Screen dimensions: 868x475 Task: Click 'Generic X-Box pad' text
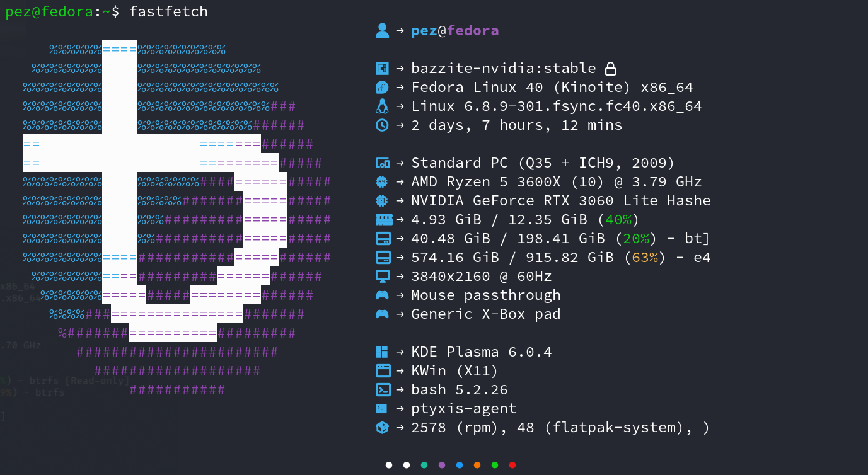[x=486, y=314]
